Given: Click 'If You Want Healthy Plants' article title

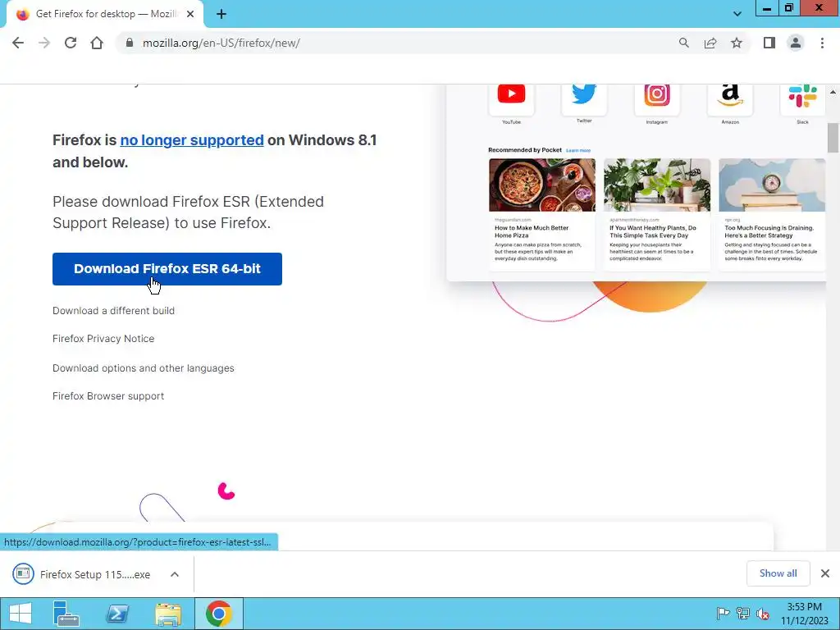Looking at the screenshot, I should pos(652,231).
